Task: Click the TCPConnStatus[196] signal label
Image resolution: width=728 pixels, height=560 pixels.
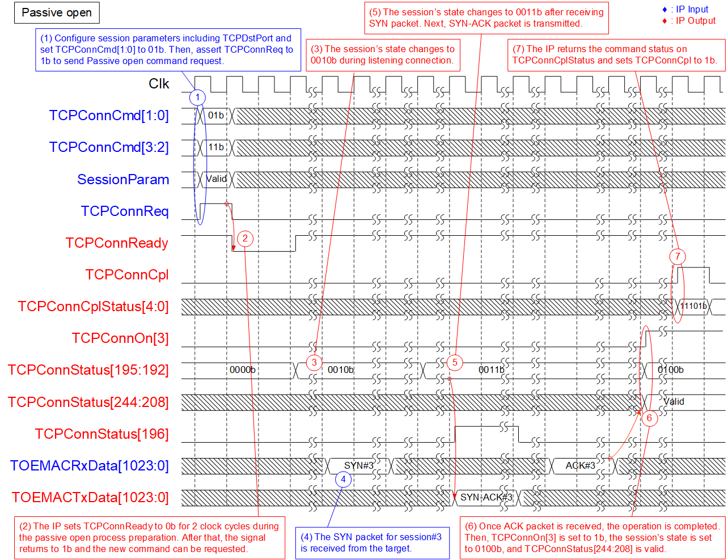Action: click(102, 434)
